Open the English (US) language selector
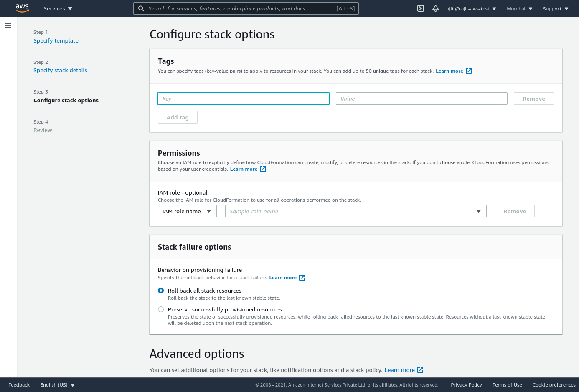This screenshot has height=392, width=579. (57, 385)
